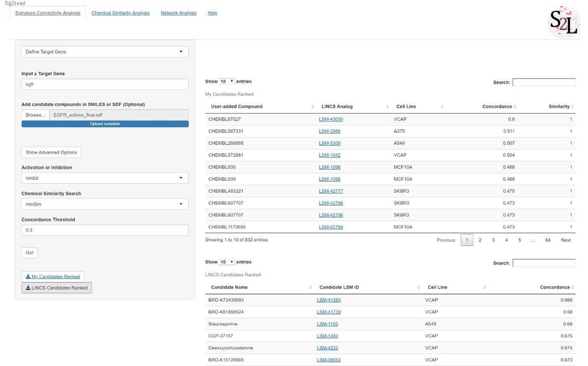Click the S2L logo image

[x=564, y=23]
